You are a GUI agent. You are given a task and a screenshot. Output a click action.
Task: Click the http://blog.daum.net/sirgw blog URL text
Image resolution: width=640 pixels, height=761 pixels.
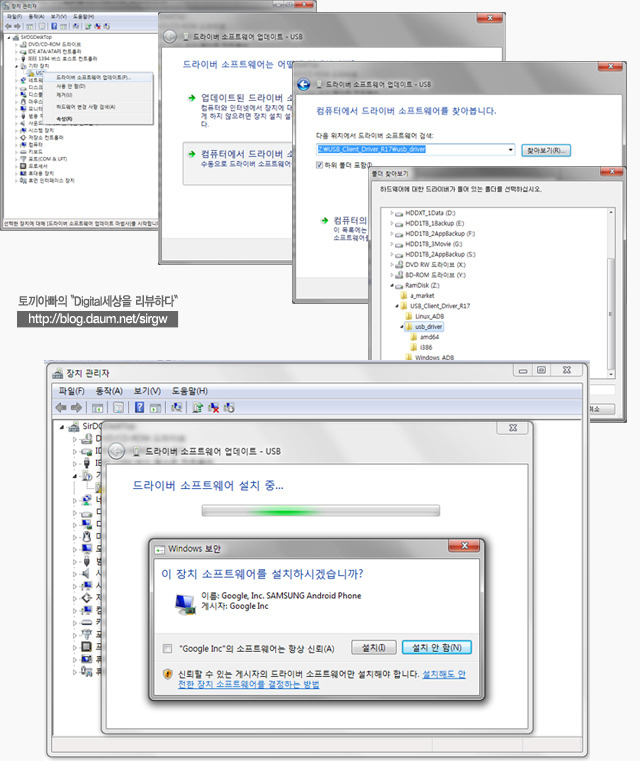(x=98, y=319)
